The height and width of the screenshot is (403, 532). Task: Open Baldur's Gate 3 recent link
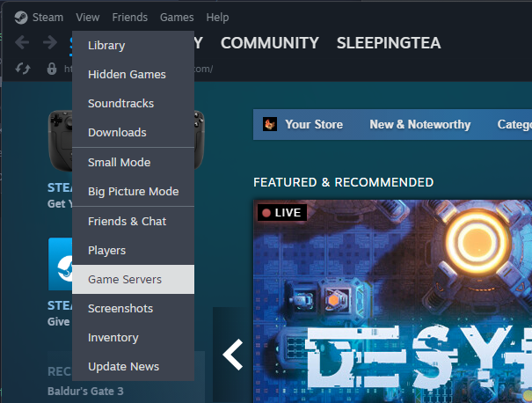pyautogui.click(x=85, y=391)
